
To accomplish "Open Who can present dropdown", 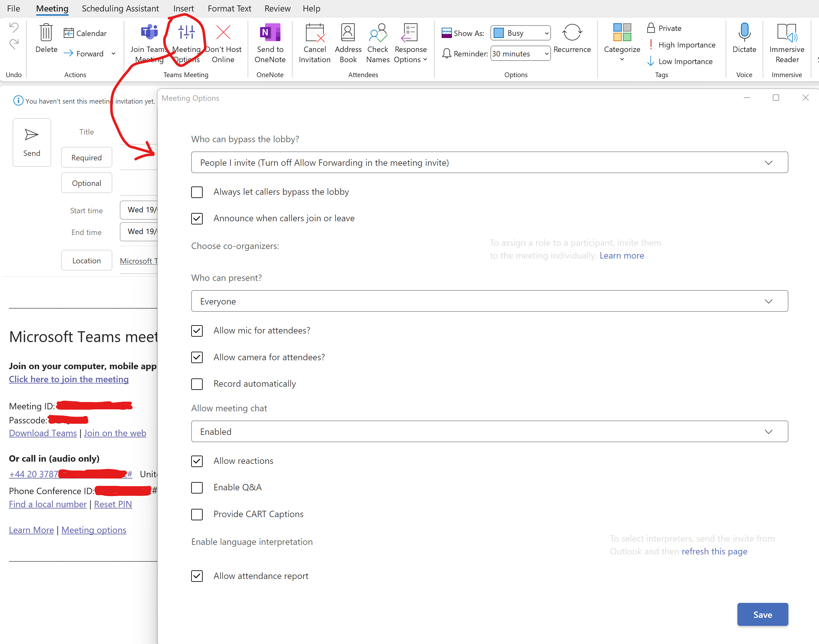I will pyautogui.click(x=489, y=301).
